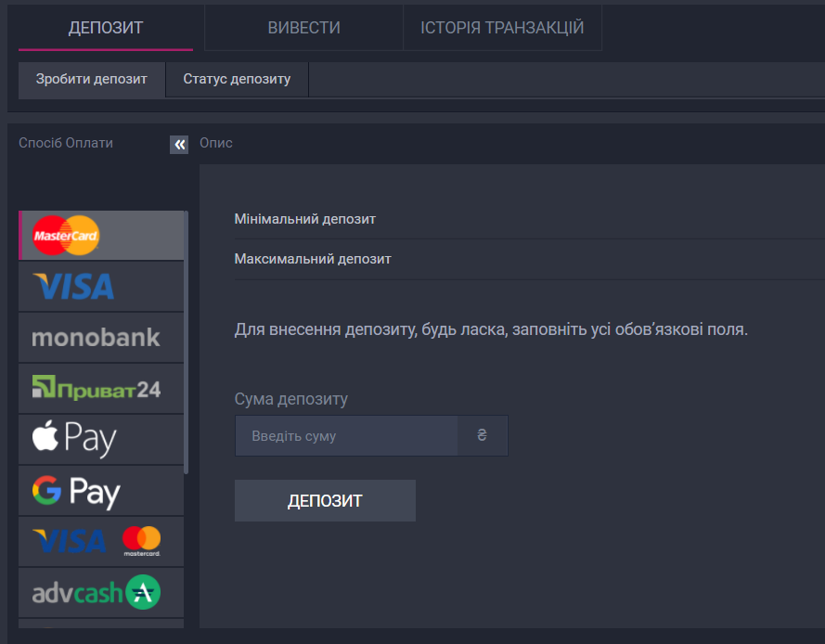
Task: Open the ДЕПОЗИТ tab
Action: (x=106, y=27)
